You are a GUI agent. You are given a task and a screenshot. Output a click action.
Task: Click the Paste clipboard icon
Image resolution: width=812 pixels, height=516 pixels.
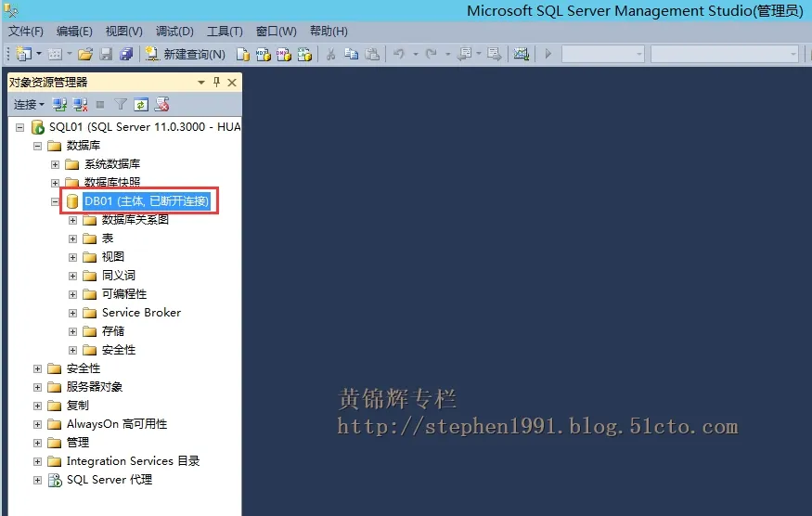pos(372,54)
